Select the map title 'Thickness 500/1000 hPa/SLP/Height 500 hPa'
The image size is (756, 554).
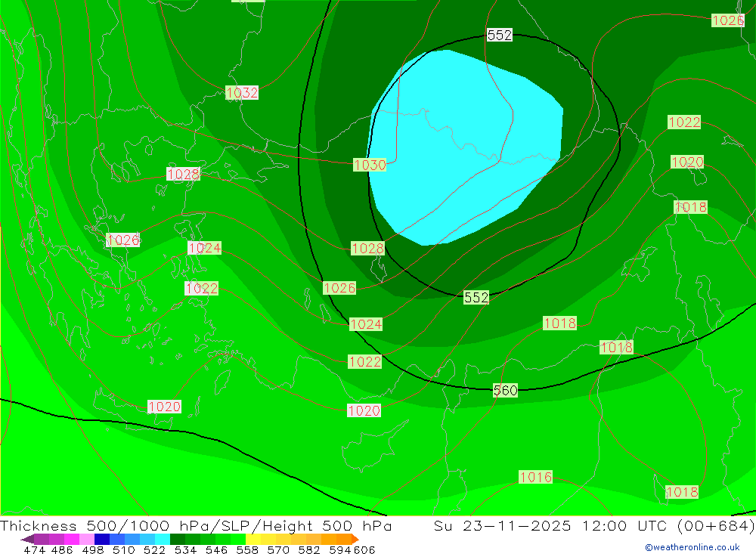(x=196, y=525)
